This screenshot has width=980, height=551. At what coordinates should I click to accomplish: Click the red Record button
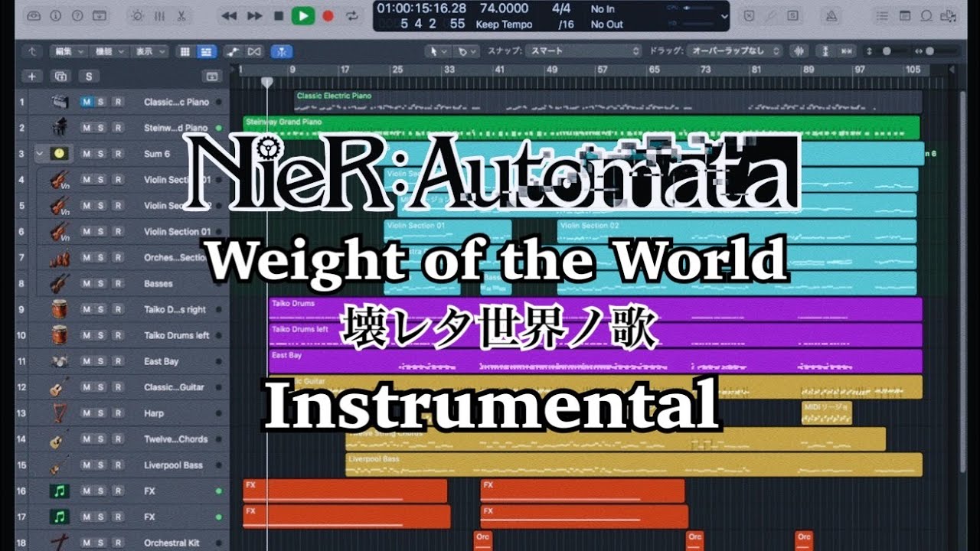point(328,15)
